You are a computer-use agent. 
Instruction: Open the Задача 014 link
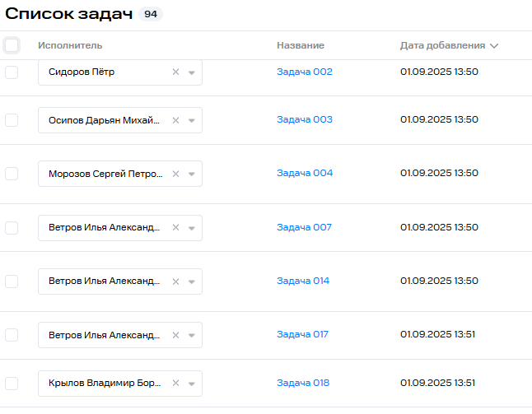click(x=303, y=281)
